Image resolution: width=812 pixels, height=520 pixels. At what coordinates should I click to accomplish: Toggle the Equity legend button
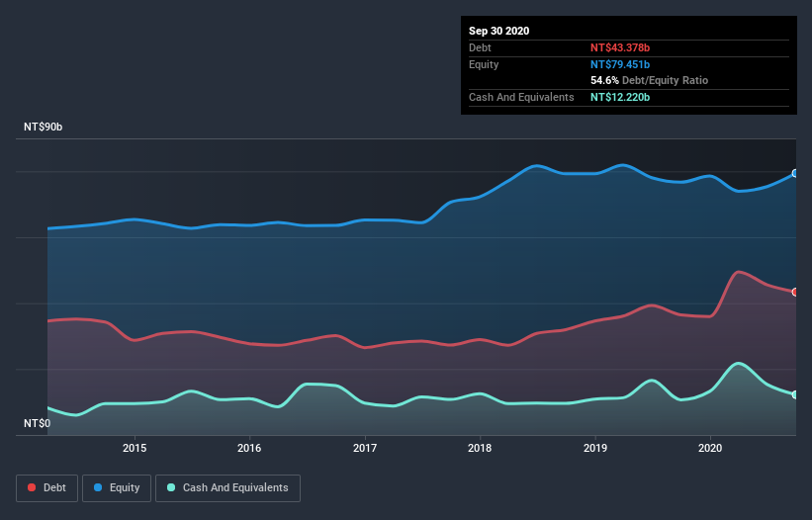point(117,488)
